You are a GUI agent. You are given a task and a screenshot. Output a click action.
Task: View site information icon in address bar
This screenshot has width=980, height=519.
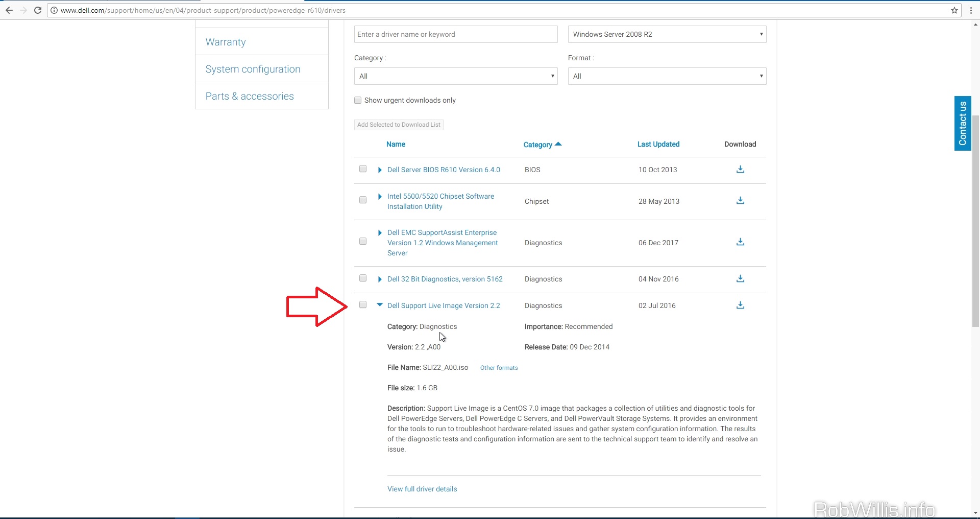click(x=54, y=10)
